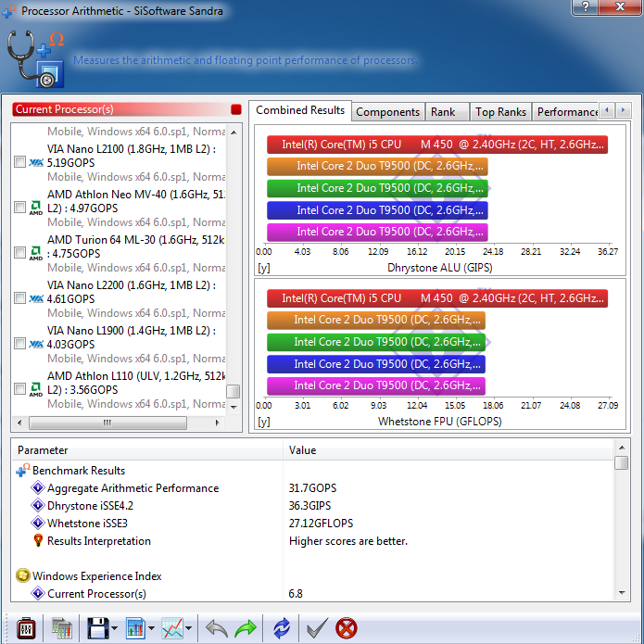Click the AMD logo beside Athlon Neo MV-40
The image size is (644, 644).
pos(36,208)
